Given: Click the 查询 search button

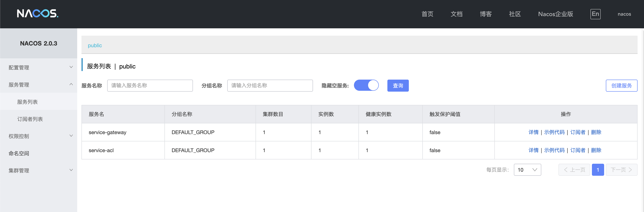Looking at the screenshot, I should click(x=398, y=86).
